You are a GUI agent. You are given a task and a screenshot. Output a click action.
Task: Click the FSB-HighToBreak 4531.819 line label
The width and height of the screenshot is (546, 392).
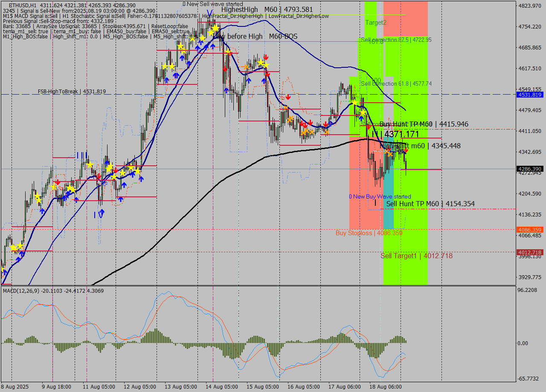point(72,91)
